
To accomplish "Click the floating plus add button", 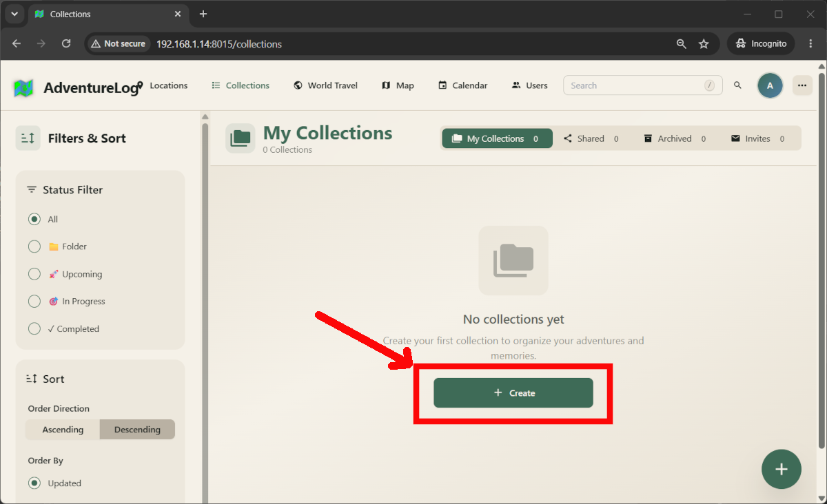I will click(x=781, y=469).
